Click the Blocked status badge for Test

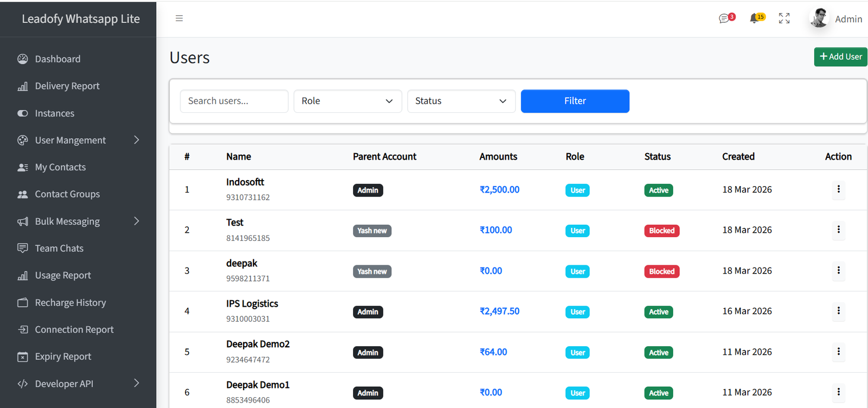[x=662, y=231]
